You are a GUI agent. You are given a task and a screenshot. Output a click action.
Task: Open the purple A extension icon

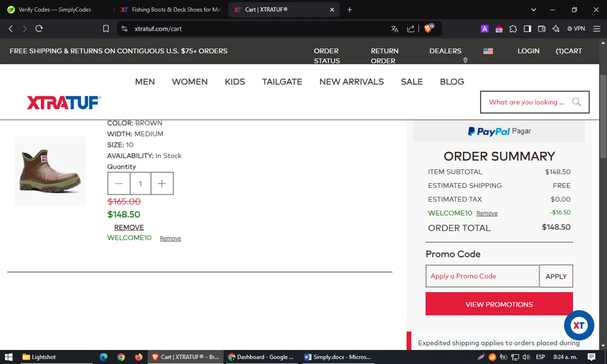coord(484,29)
